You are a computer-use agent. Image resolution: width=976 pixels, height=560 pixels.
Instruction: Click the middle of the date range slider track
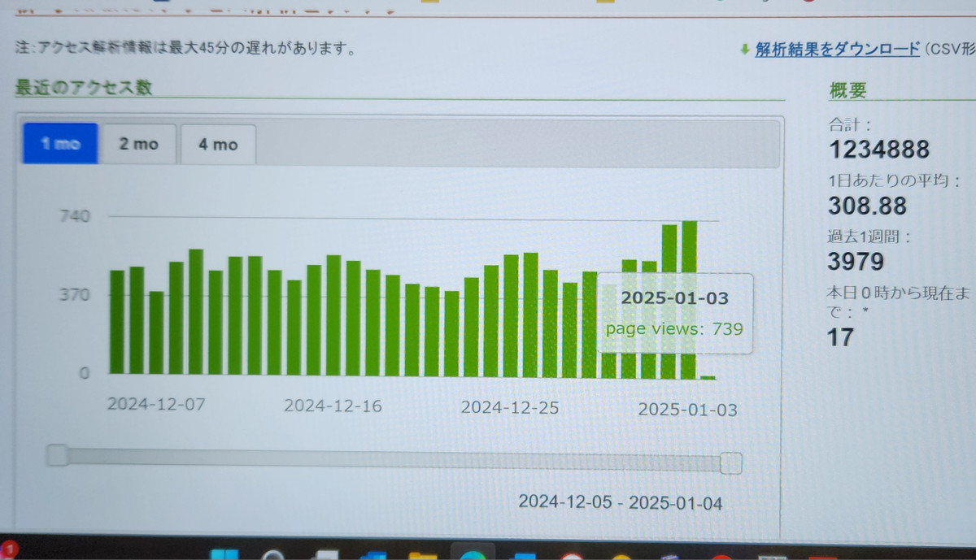[x=394, y=459]
